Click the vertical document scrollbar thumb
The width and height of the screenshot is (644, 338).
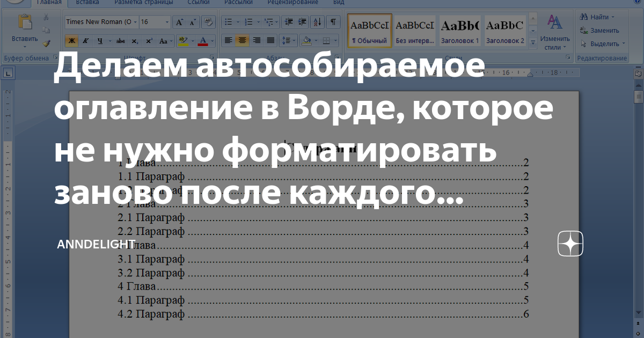point(638,97)
